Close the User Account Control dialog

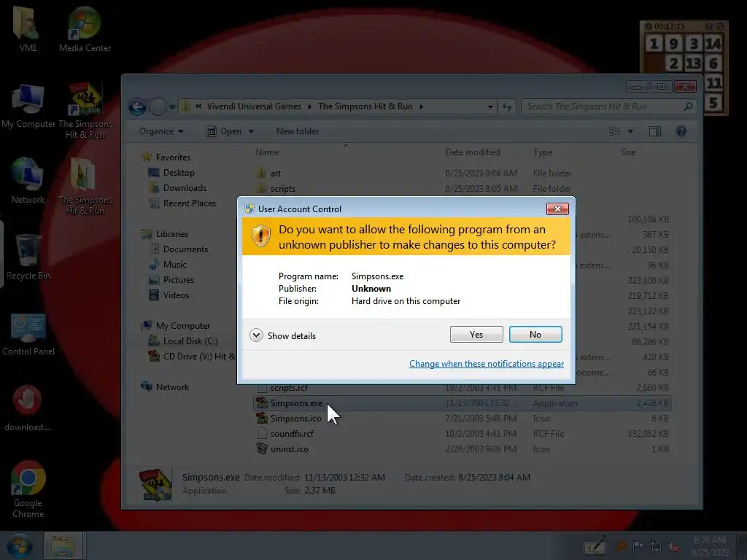pos(557,209)
